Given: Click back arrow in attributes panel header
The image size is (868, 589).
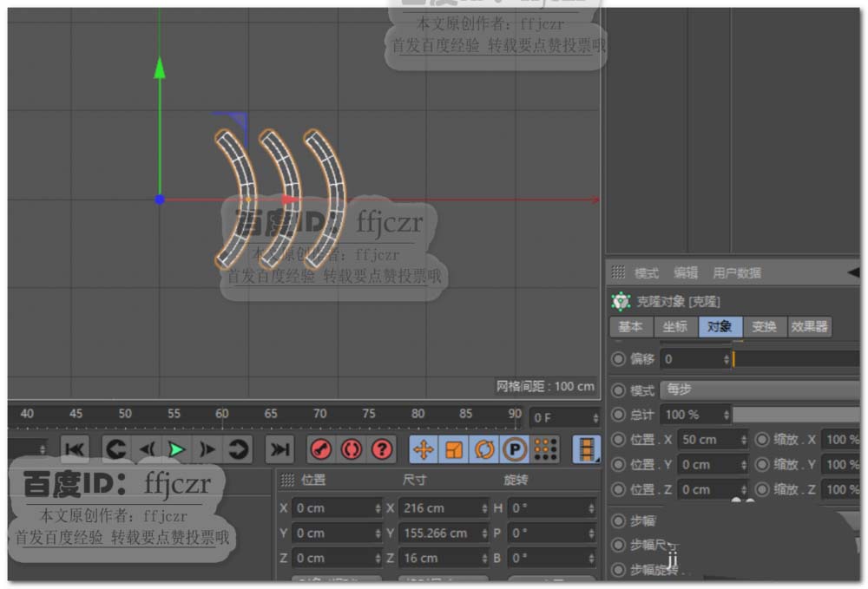Looking at the screenshot, I should click(x=853, y=272).
